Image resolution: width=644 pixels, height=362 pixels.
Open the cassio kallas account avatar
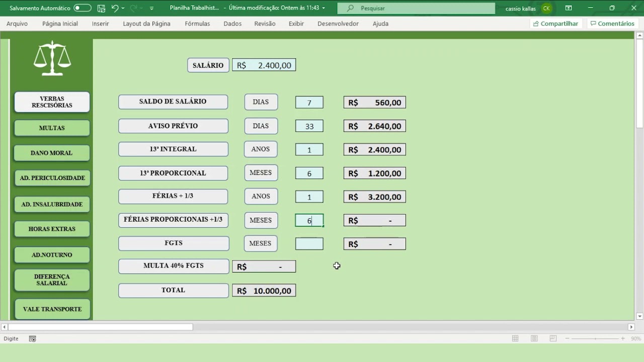(x=546, y=9)
